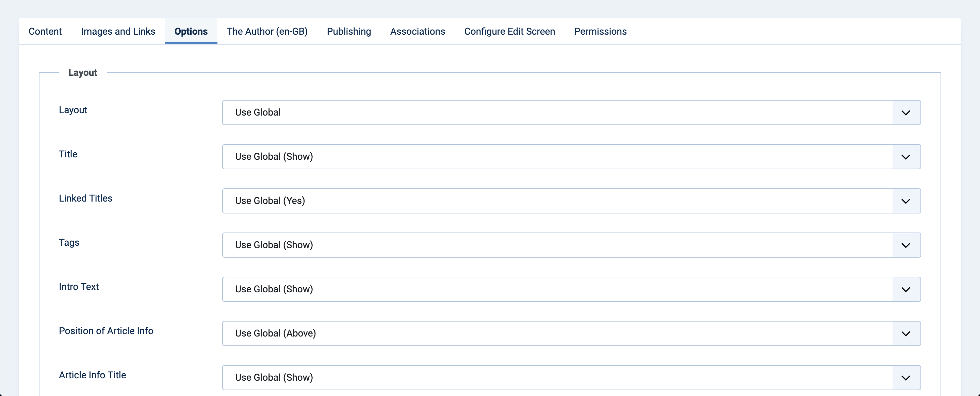Expand the Linked Titles dropdown
Image resolution: width=980 pixels, height=396 pixels.
(571, 201)
